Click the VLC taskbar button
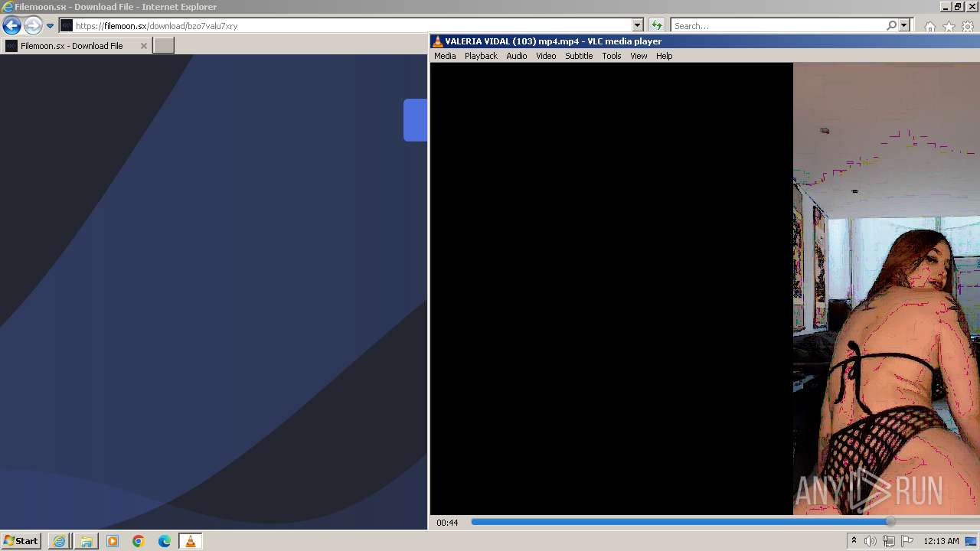 [190, 541]
